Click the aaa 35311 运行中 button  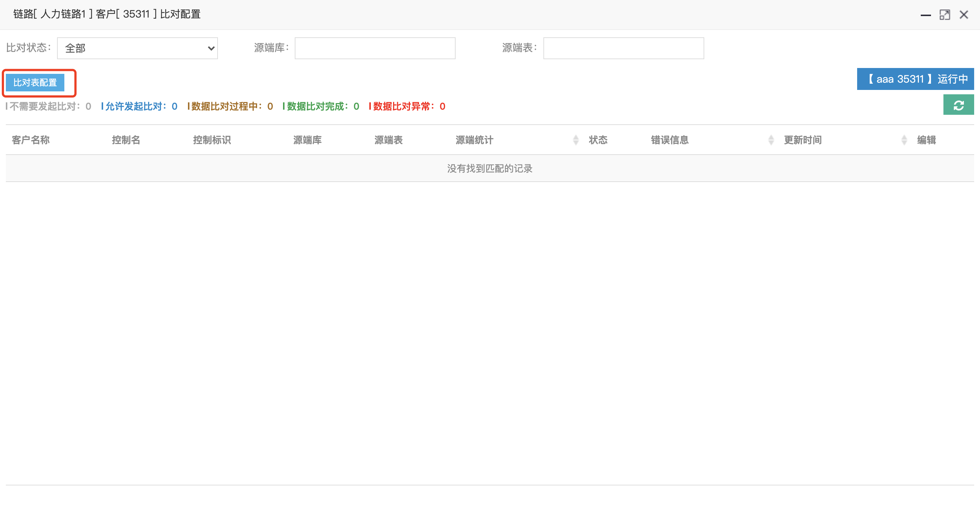[915, 79]
